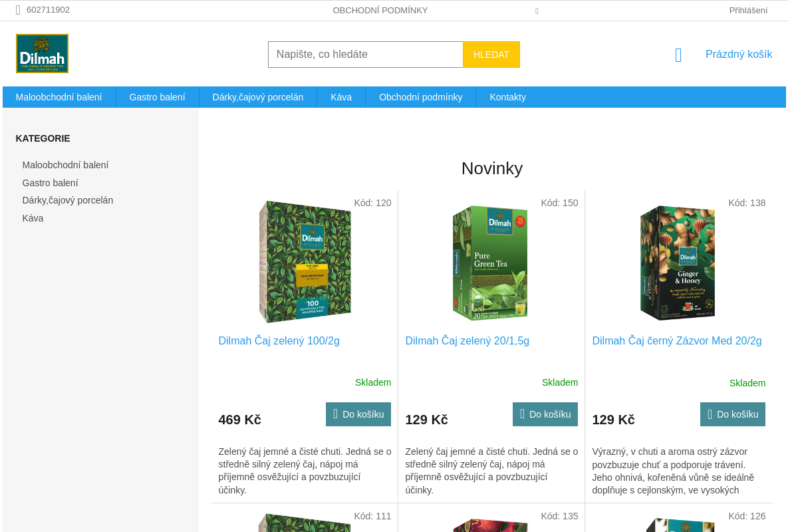Screen dimensions: 798x532
Task: Open the shopping cart icon
Action: click(x=678, y=55)
